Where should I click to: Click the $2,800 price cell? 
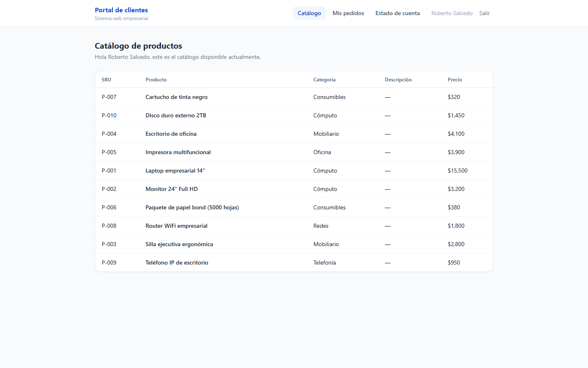[456, 244]
